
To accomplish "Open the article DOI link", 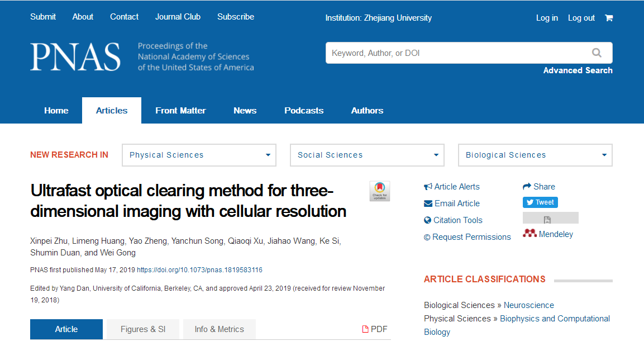I will (x=199, y=270).
